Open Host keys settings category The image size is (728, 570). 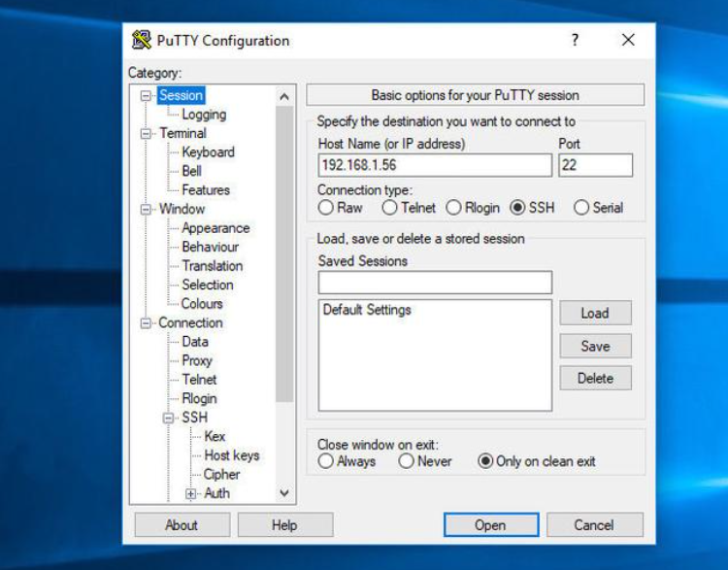pos(232,455)
